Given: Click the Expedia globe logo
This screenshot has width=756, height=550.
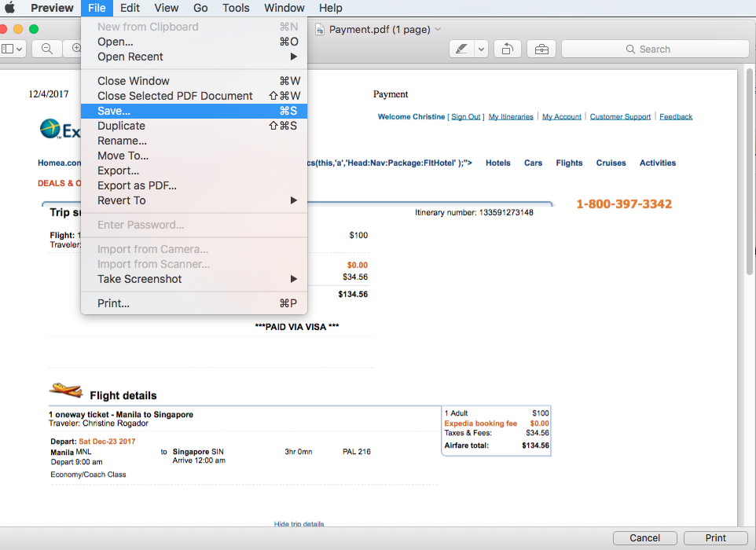Looking at the screenshot, I should coord(50,129).
